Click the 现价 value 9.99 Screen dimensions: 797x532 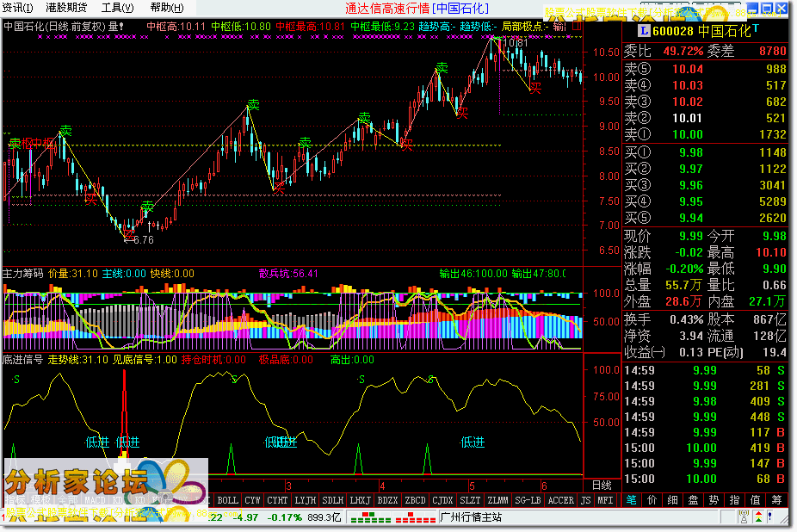point(691,236)
